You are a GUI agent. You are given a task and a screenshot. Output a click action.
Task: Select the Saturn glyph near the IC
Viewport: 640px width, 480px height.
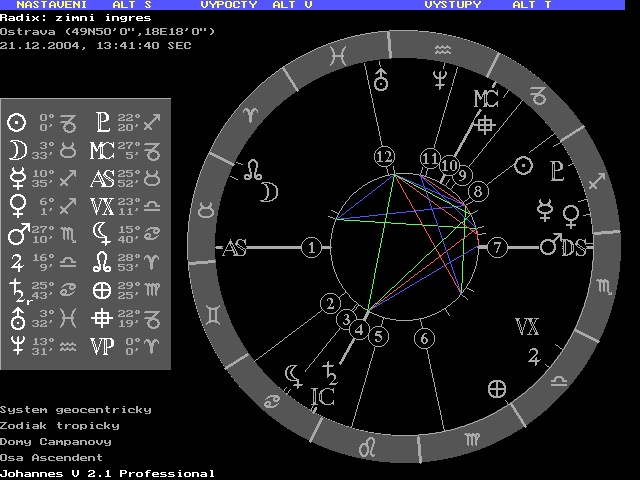tap(330, 374)
